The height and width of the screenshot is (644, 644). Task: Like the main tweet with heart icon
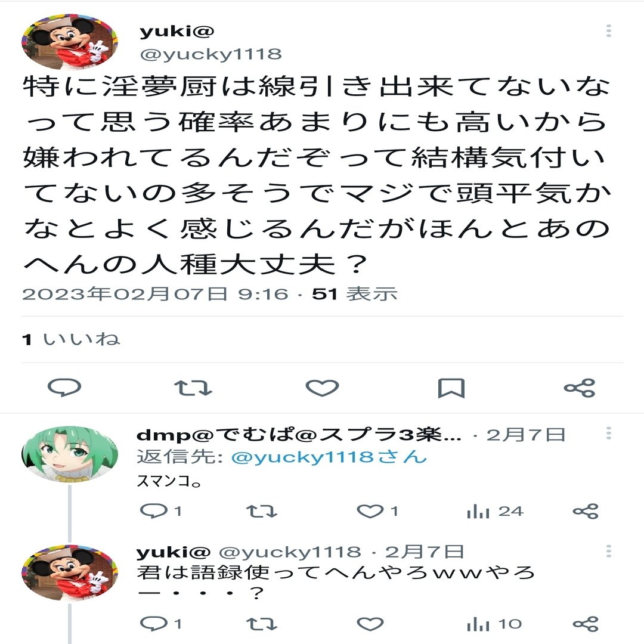(x=323, y=388)
